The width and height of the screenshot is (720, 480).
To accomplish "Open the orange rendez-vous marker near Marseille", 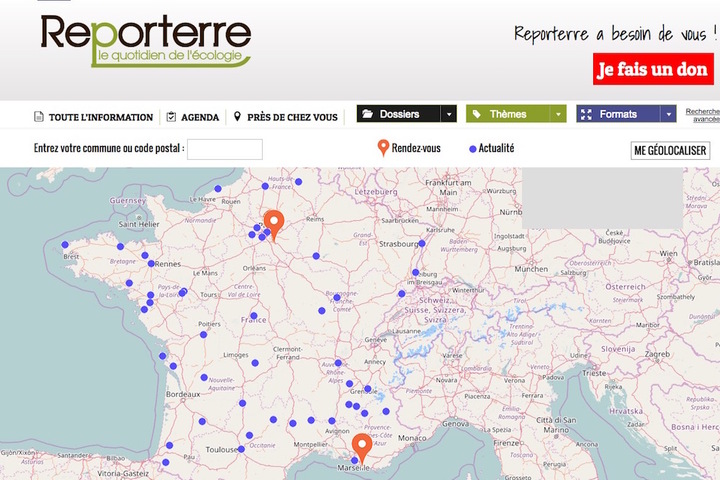I will [362, 448].
